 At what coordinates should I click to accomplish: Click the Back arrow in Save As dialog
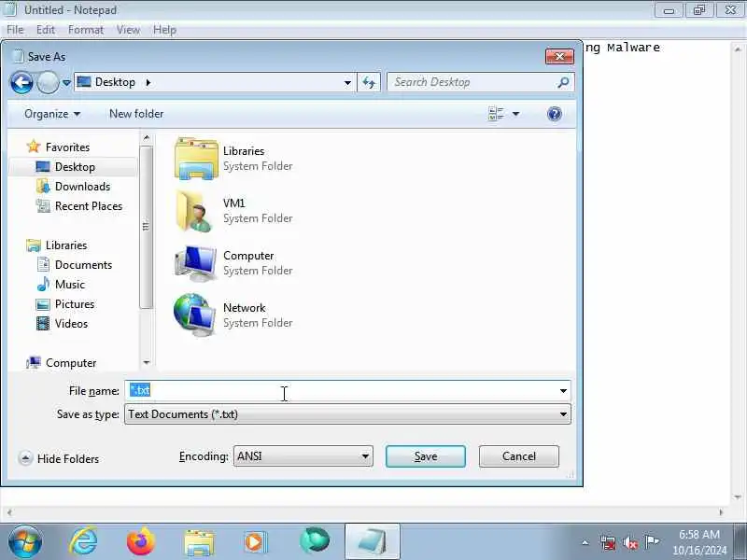click(21, 83)
